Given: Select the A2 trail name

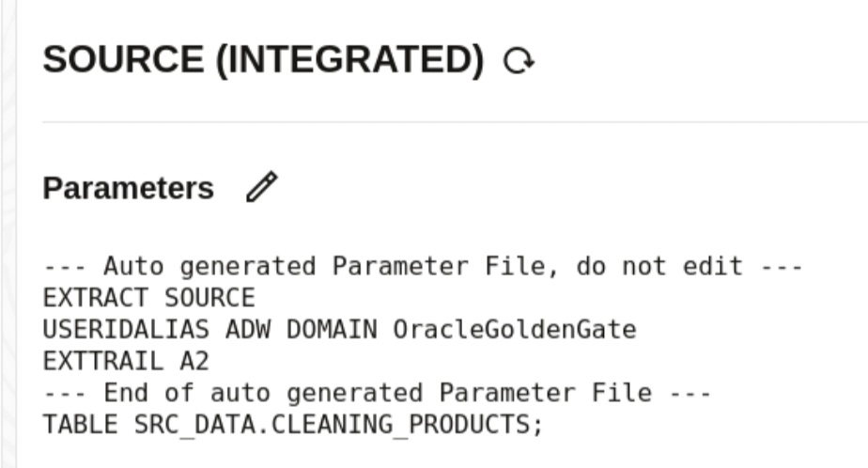Looking at the screenshot, I should pos(197,361).
